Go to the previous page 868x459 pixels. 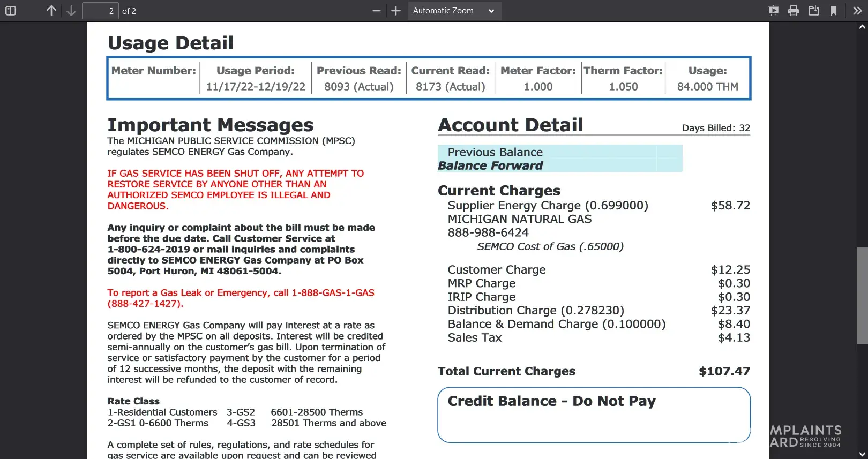point(51,11)
